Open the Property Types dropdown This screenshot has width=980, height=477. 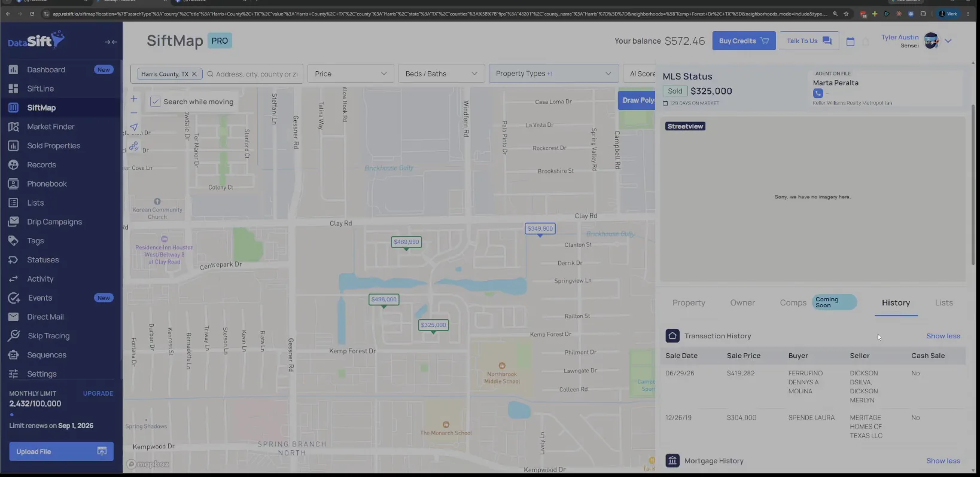click(553, 74)
